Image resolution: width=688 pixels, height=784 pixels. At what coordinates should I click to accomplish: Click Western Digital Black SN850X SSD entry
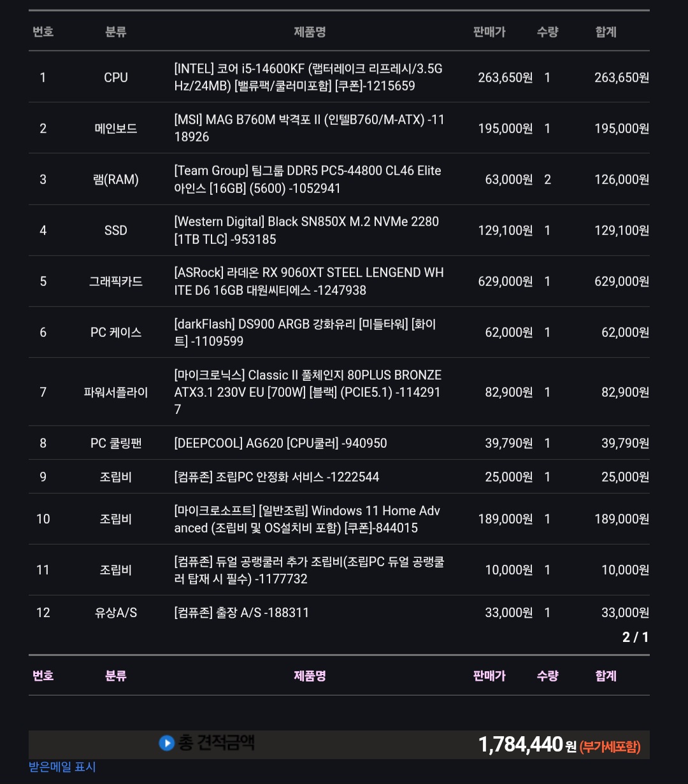coord(306,231)
